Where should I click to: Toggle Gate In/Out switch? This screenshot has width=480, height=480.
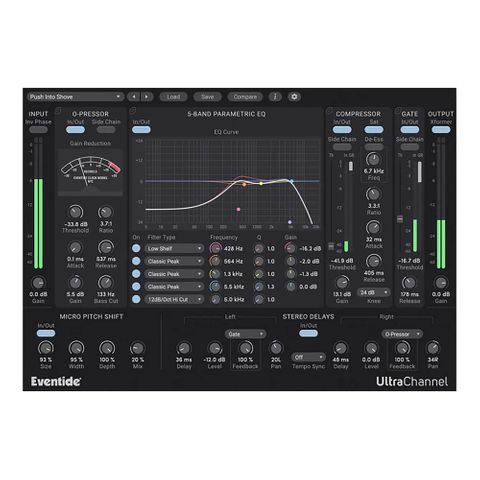(410, 130)
